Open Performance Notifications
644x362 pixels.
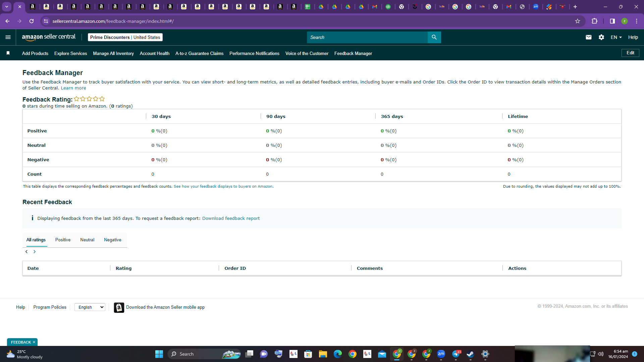coord(254,53)
